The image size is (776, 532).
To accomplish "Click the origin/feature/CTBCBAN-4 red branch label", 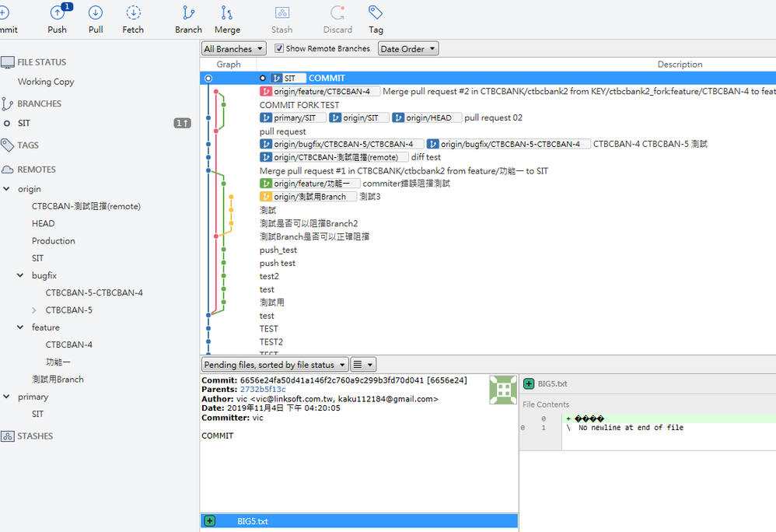I will 320,92.
